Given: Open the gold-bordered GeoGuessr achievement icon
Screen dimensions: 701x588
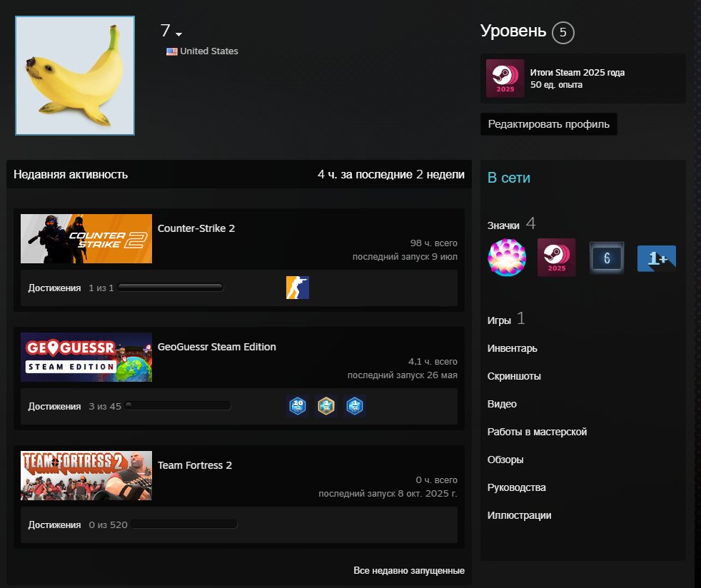Looking at the screenshot, I should (326, 406).
